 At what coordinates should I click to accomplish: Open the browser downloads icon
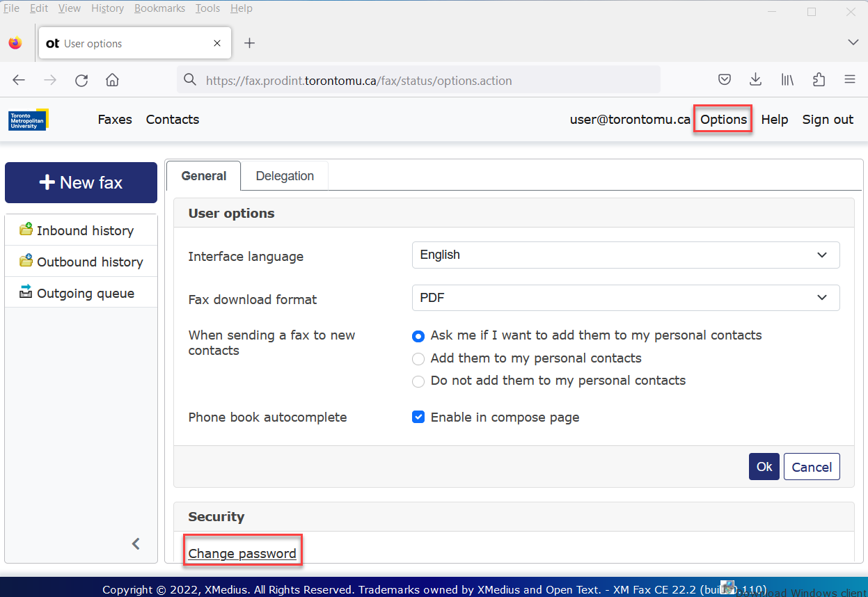coord(755,80)
